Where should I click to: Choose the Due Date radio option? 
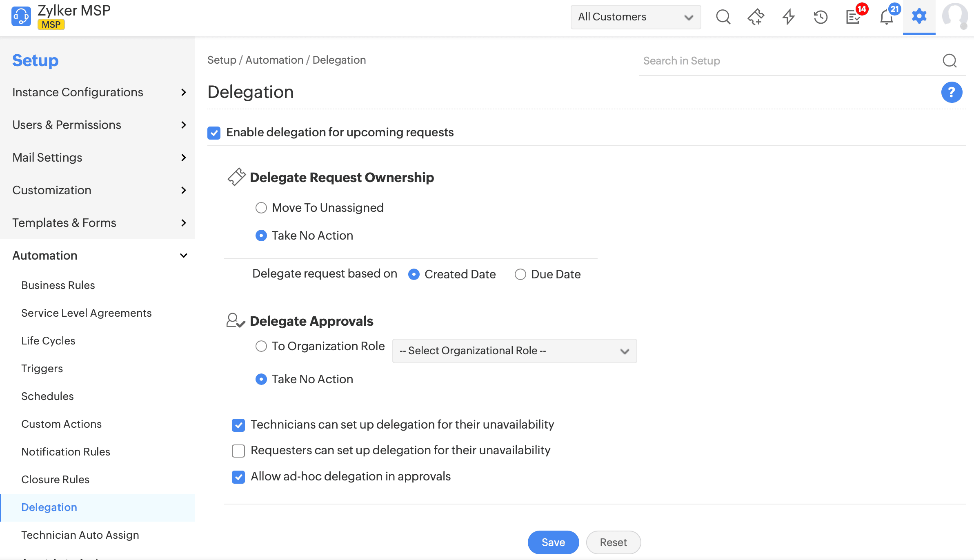click(520, 274)
